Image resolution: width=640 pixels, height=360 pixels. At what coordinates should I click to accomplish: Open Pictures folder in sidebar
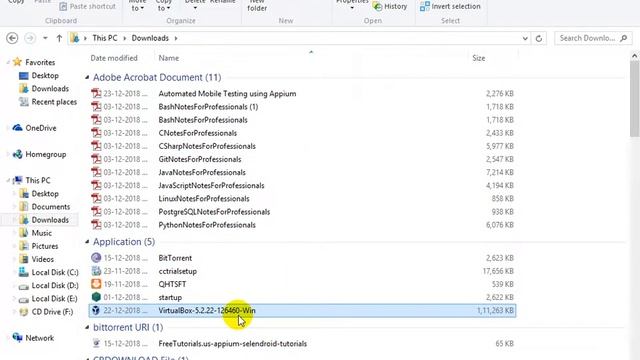point(45,246)
